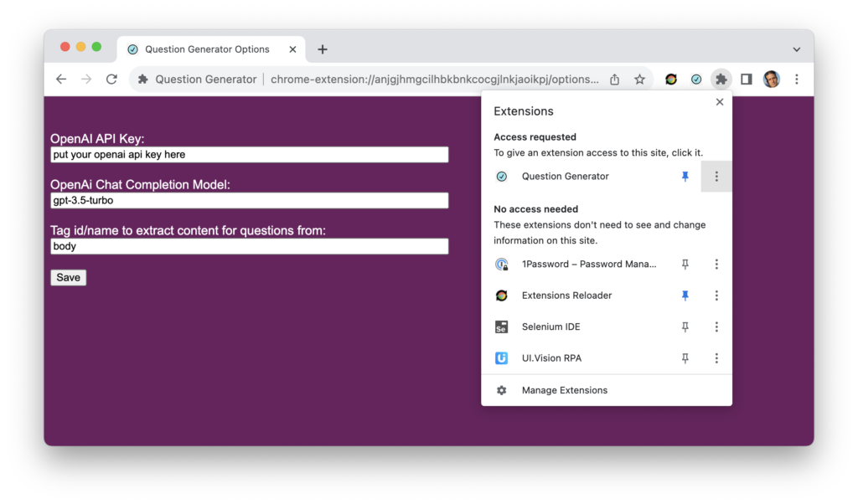Open more options for Question Generator
The width and height of the screenshot is (858, 504).
click(x=716, y=177)
